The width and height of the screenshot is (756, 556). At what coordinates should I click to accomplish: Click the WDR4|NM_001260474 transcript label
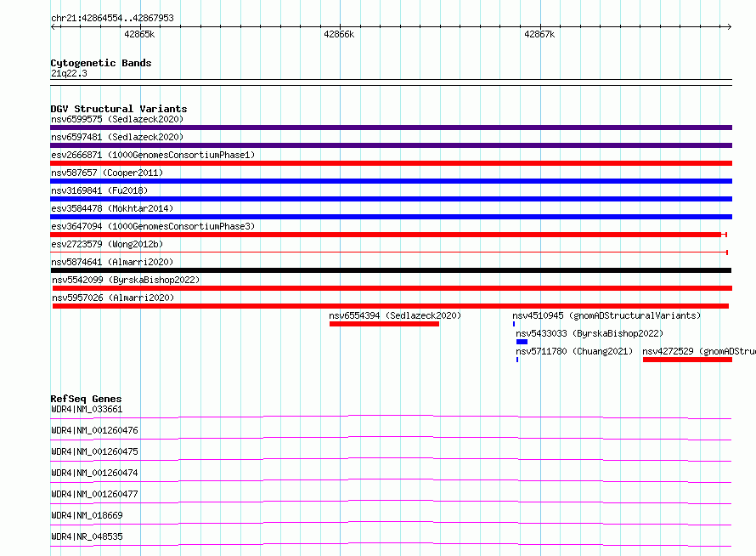click(94, 473)
